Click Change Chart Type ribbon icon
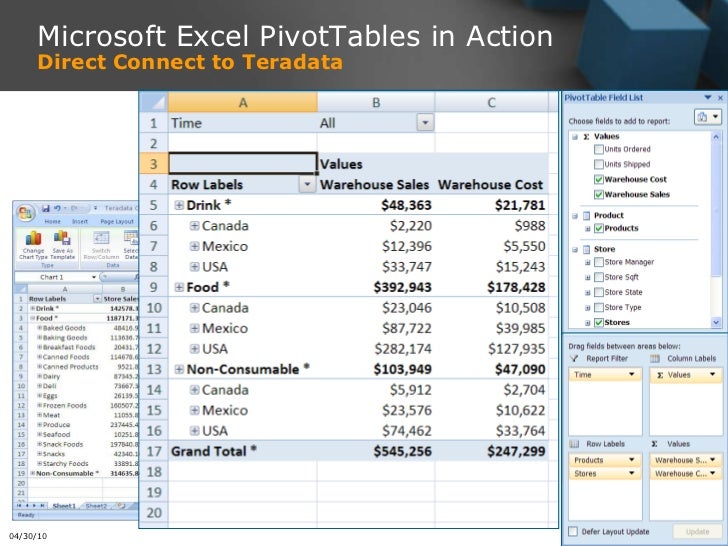Image resolution: width=728 pixels, height=546 pixels. point(33,245)
